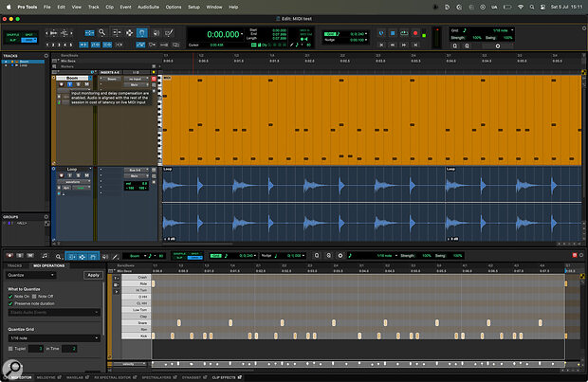Click the Stop button in transport
The height and width of the screenshot is (382, 588).
point(393,33)
